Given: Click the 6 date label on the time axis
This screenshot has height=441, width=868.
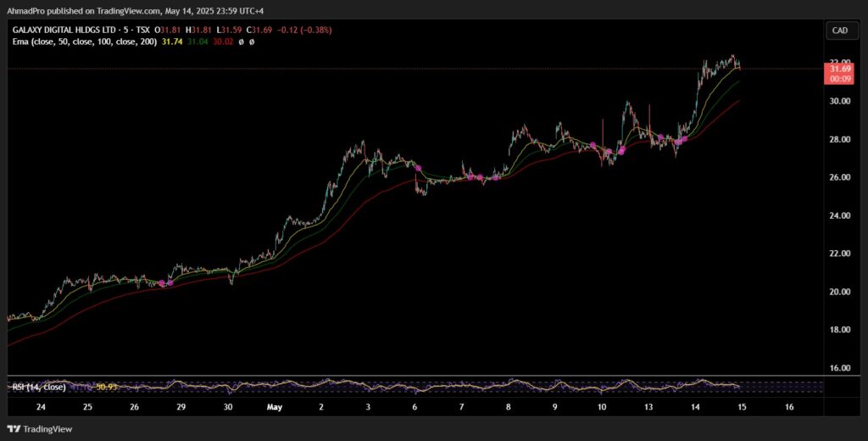Looking at the screenshot, I should point(415,407).
